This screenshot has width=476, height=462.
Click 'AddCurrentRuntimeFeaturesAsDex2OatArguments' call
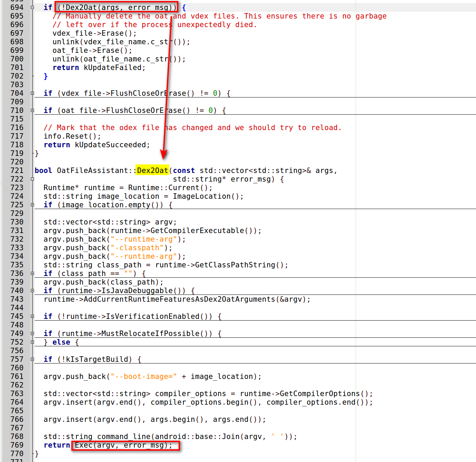(x=179, y=299)
